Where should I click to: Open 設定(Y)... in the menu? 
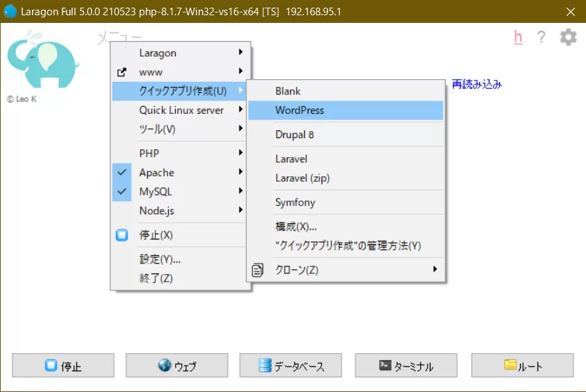coord(179,259)
